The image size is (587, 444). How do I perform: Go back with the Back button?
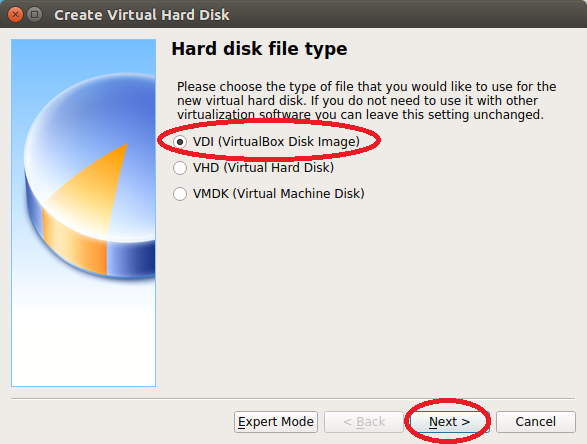coord(364,422)
